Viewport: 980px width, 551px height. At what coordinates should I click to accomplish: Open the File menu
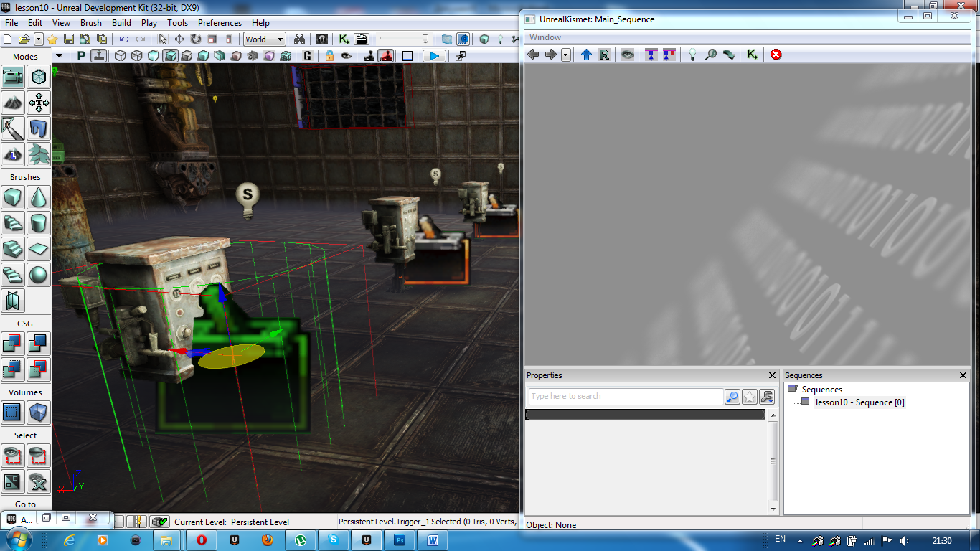(11, 23)
